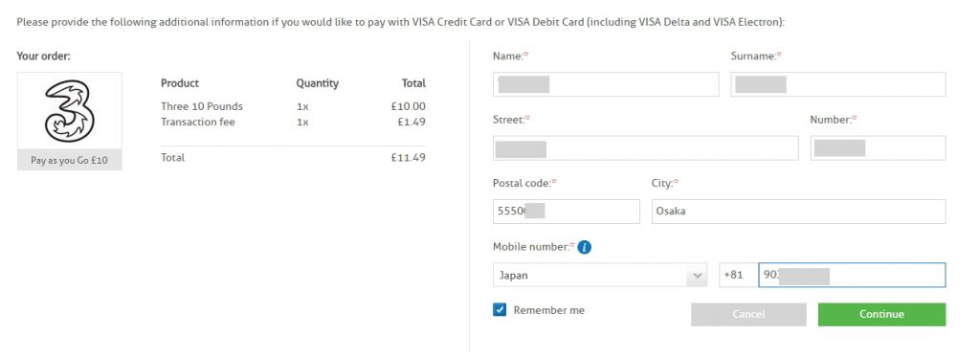Click the country dropdown arrow
The width and height of the screenshot is (980, 358).
697,276
